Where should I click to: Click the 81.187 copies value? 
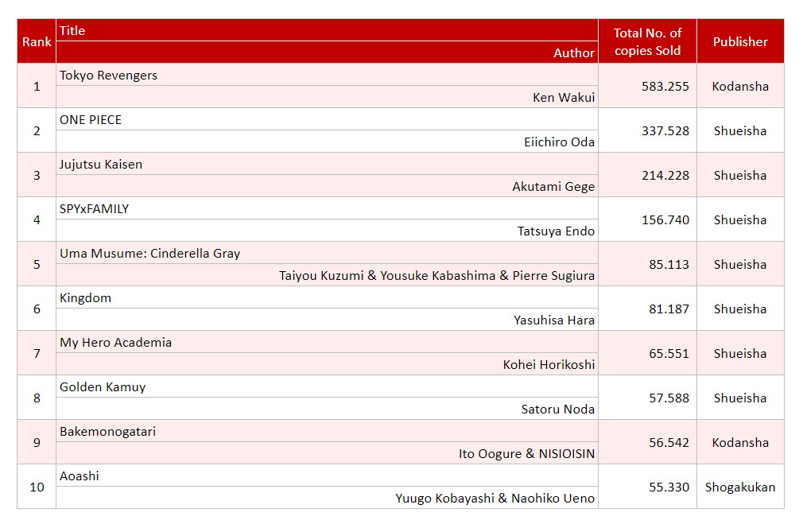(647, 309)
